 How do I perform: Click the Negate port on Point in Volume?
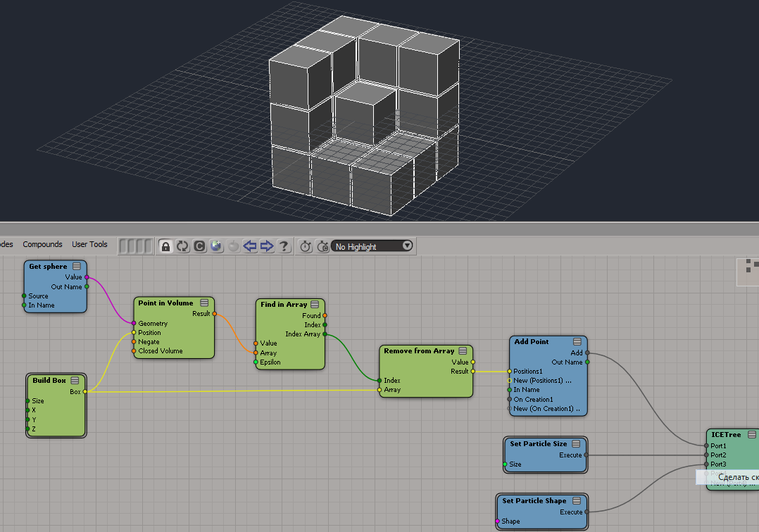pyautogui.click(x=134, y=342)
